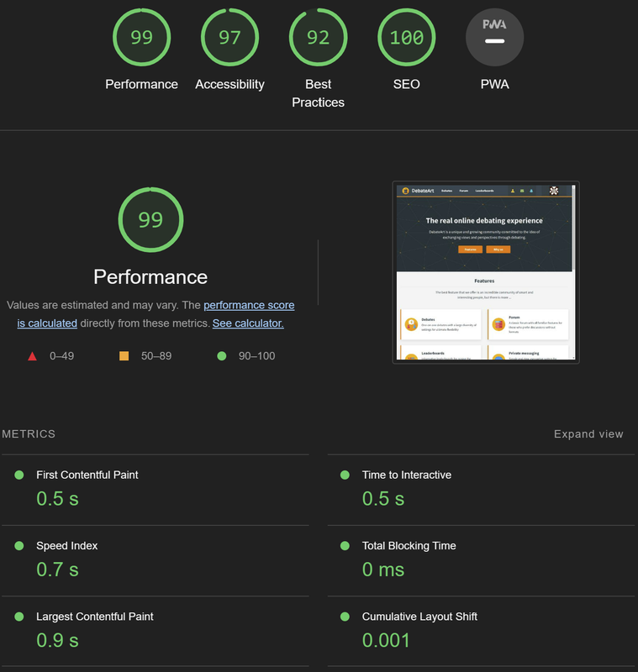This screenshot has height=672, width=638.
Task: Select the Best Practices score gauge 92
Action: click(x=318, y=37)
